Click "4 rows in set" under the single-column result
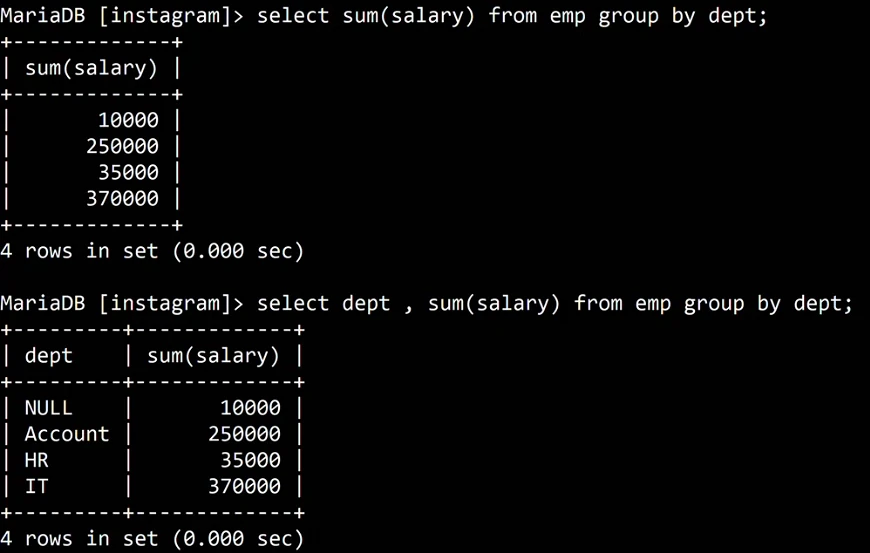Viewport: 870px width, 553px height. pos(152,251)
